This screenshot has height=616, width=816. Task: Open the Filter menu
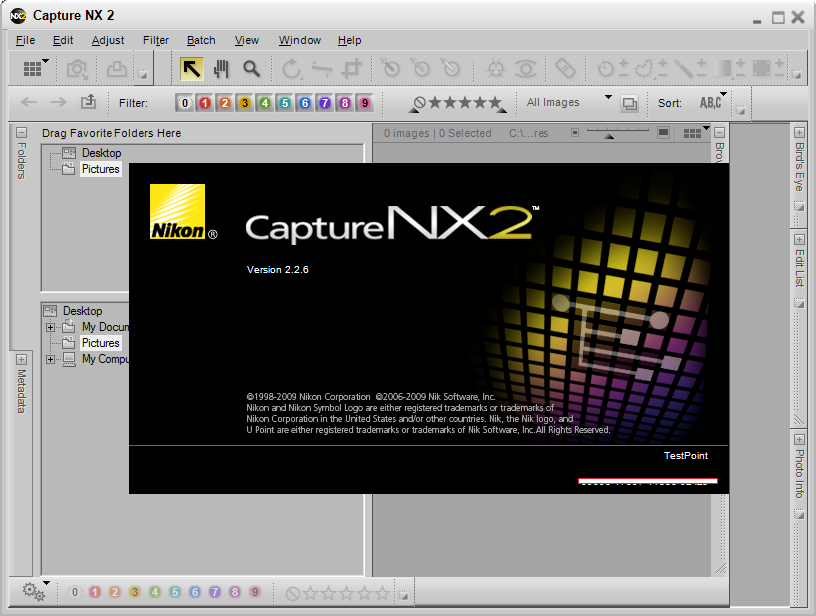coord(156,40)
